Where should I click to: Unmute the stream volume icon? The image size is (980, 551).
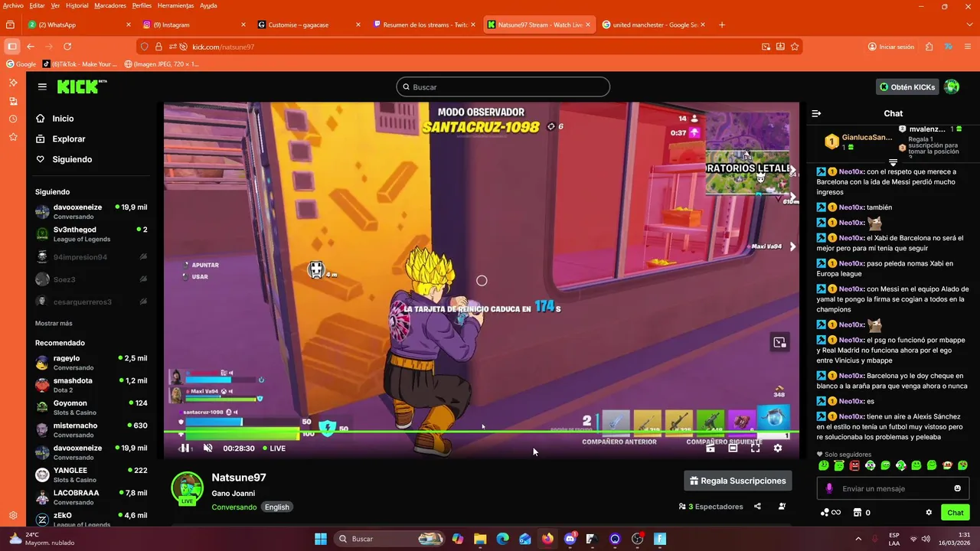(207, 448)
